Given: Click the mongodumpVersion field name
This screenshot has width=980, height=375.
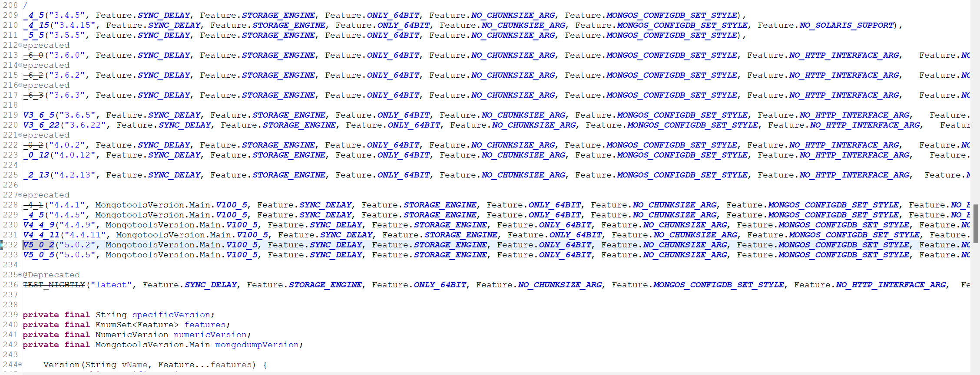Looking at the screenshot, I should [x=257, y=345].
